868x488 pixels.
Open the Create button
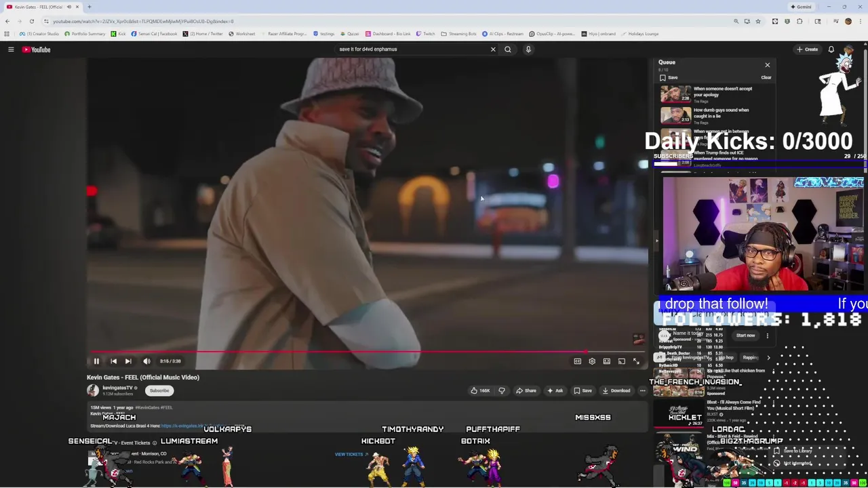click(x=807, y=49)
